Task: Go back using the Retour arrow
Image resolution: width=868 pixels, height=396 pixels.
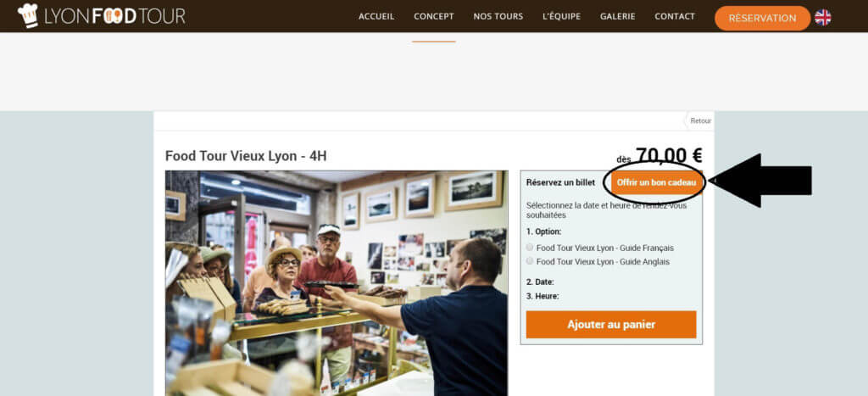Action: (x=698, y=120)
